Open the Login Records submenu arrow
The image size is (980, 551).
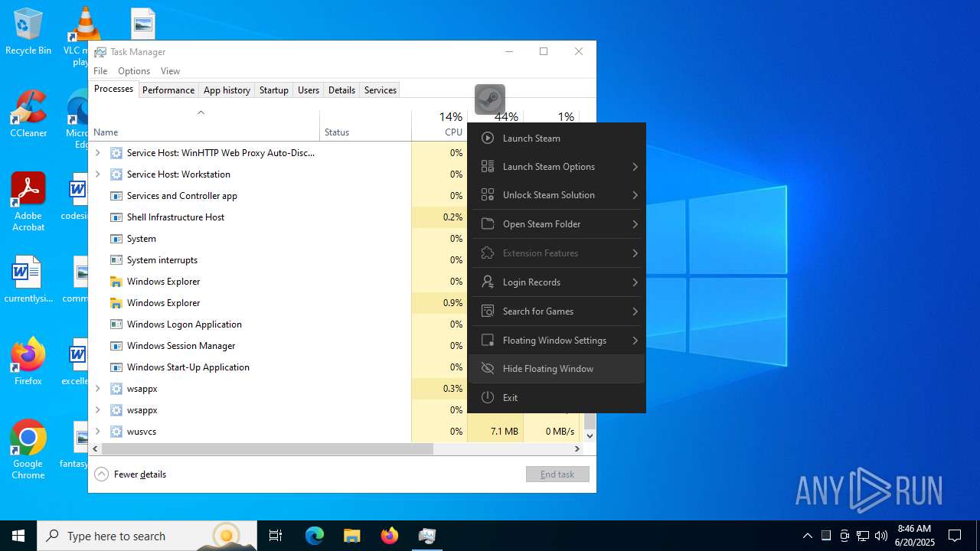point(635,282)
